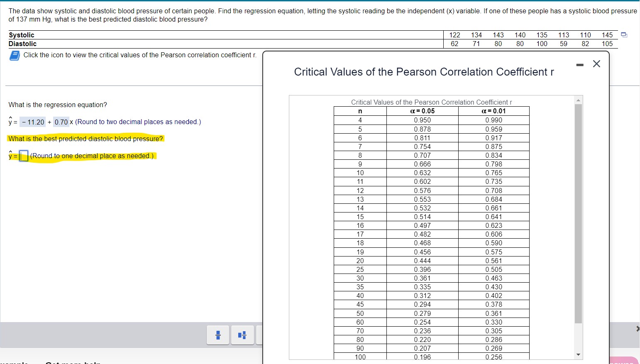This screenshot has width=640, height=364.
Task: Click the copy data table icon
Action: tap(624, 35)
